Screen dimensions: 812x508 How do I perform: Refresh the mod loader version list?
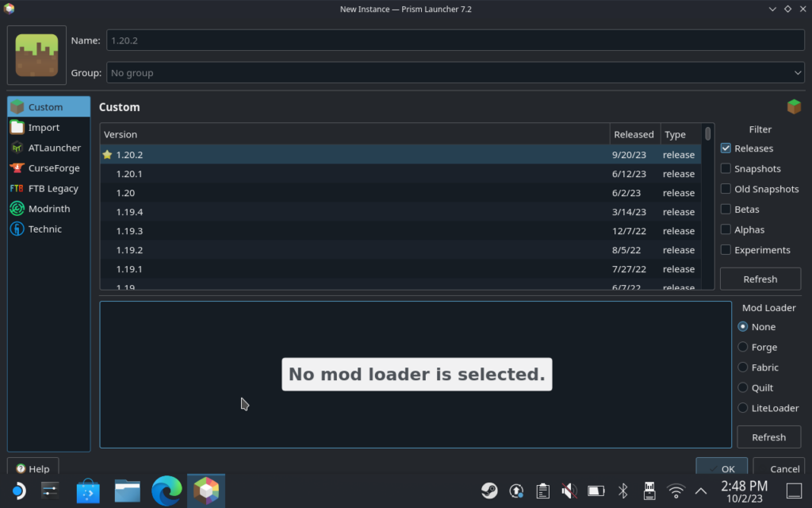[768, 437]
